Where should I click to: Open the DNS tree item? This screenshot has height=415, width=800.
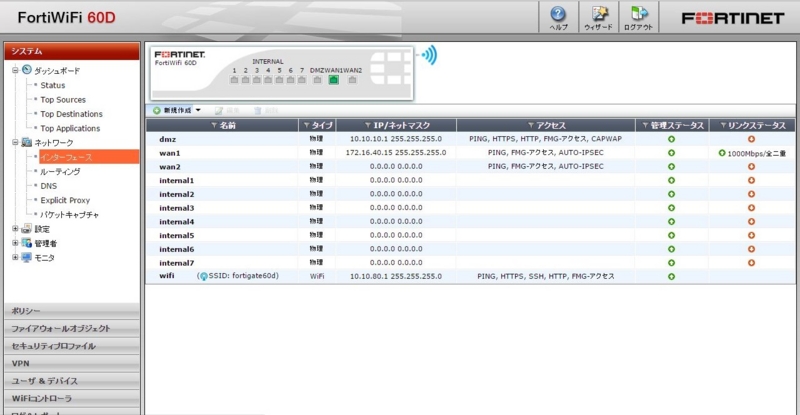48,186
